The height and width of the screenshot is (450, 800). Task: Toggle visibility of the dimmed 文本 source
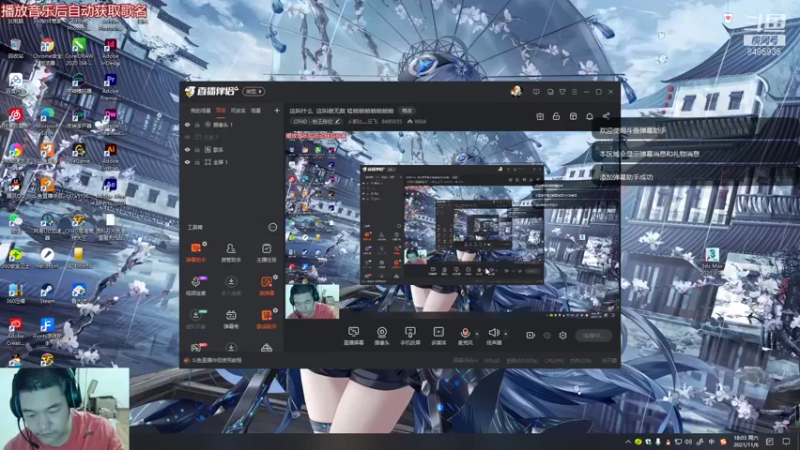point(187,137)
